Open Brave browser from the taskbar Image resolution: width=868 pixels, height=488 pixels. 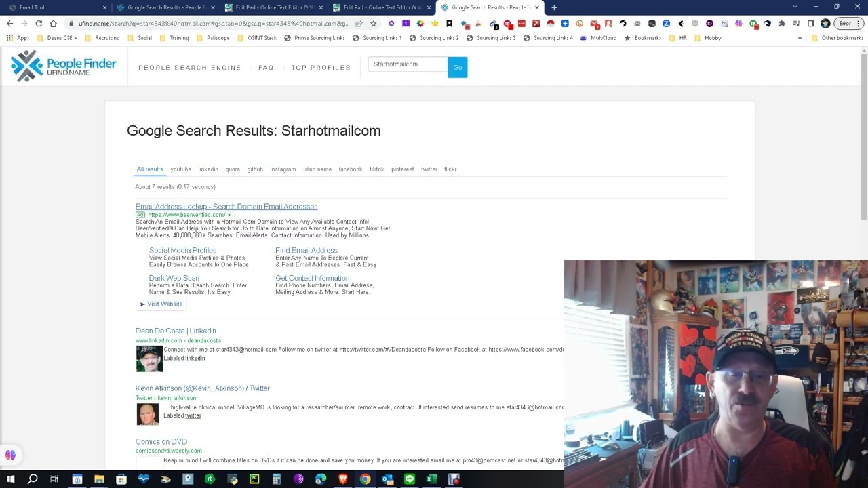(x=343, y=479)
